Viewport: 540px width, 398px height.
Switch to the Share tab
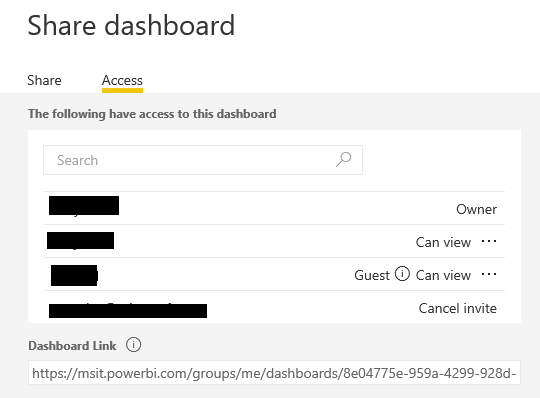pyautogui.click(x=44, y=80)
